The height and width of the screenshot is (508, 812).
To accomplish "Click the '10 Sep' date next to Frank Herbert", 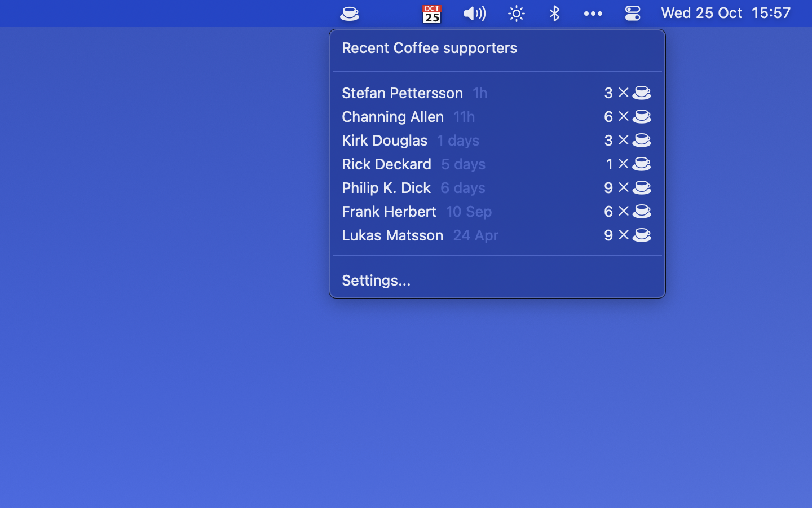I will [469, 211].
